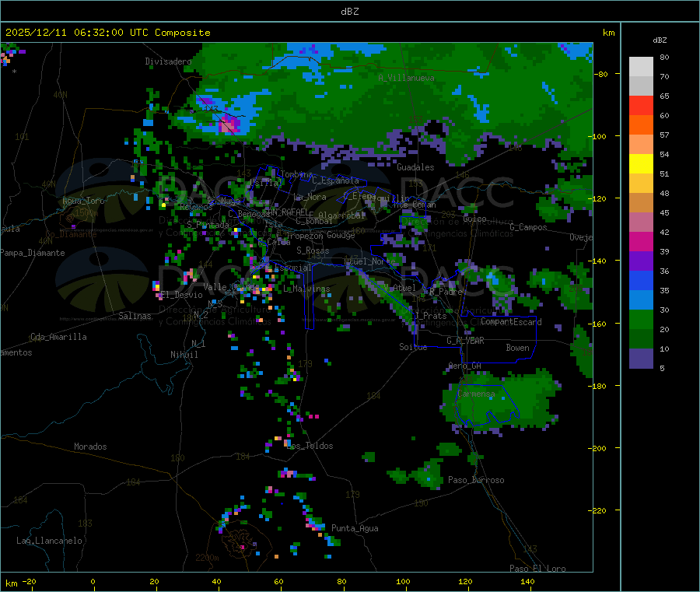The height and width of the screenshot is (592, 700).
Task: Click the 'Nihuil' map label
Action: (184, 355)
